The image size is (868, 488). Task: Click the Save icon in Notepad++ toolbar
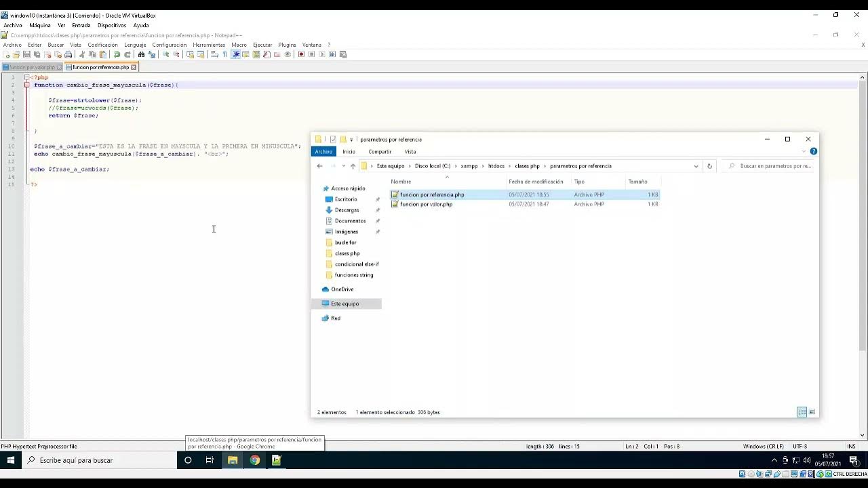coord(26,54)
